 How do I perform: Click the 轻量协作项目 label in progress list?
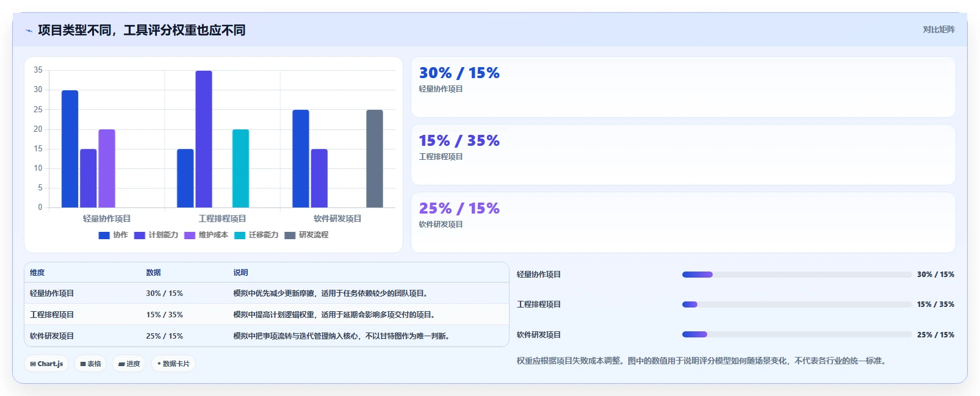[x=539, y=275]
